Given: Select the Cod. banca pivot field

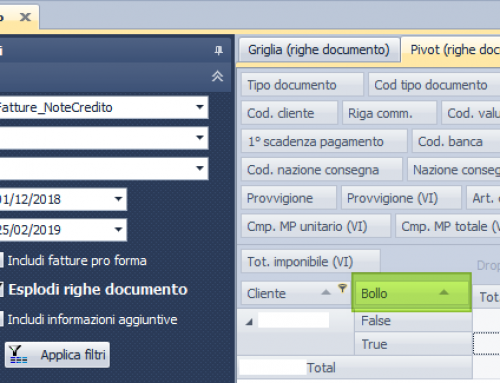Looking at the screenshot, I should [x=456, y=142].
